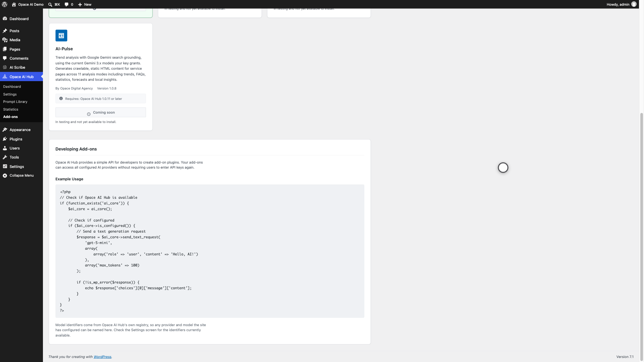Select the Add-ons submenu item
644x362 pixels.
coord(10,117)
